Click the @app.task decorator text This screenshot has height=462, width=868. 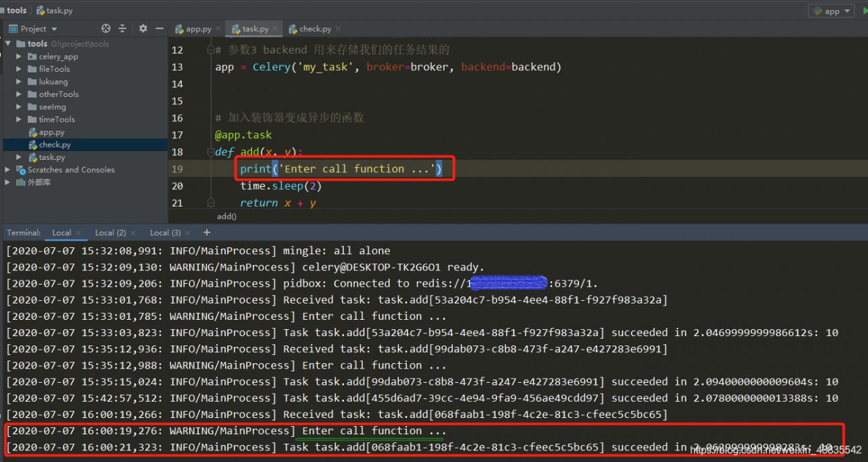(x=243, y=135)
